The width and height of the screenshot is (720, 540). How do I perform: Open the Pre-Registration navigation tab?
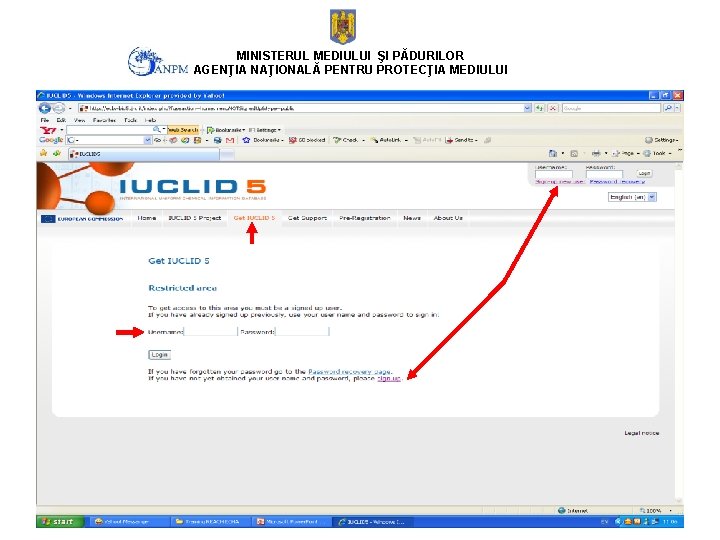(365, 218)
